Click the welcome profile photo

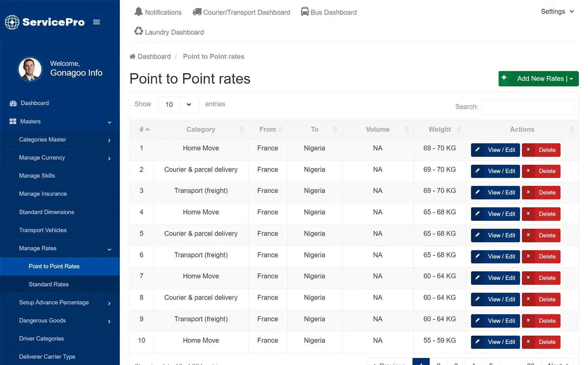(30, 69)
